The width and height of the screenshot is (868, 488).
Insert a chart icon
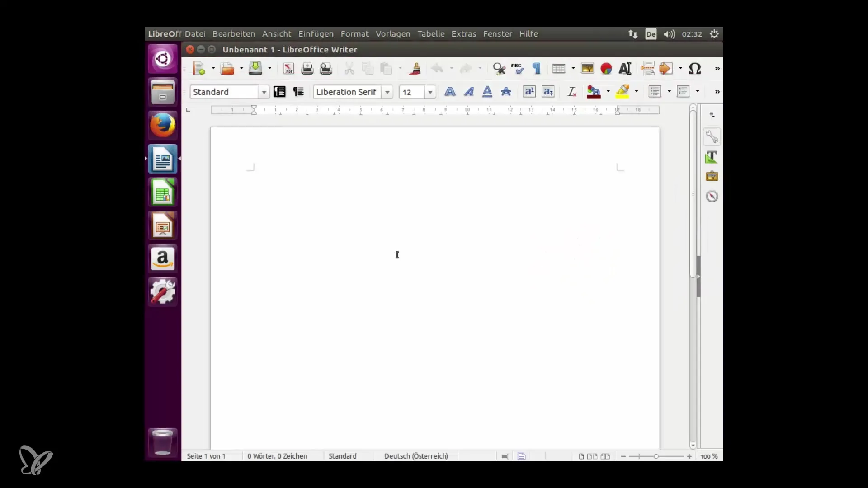pyautogui.click(x=606, y=69)
